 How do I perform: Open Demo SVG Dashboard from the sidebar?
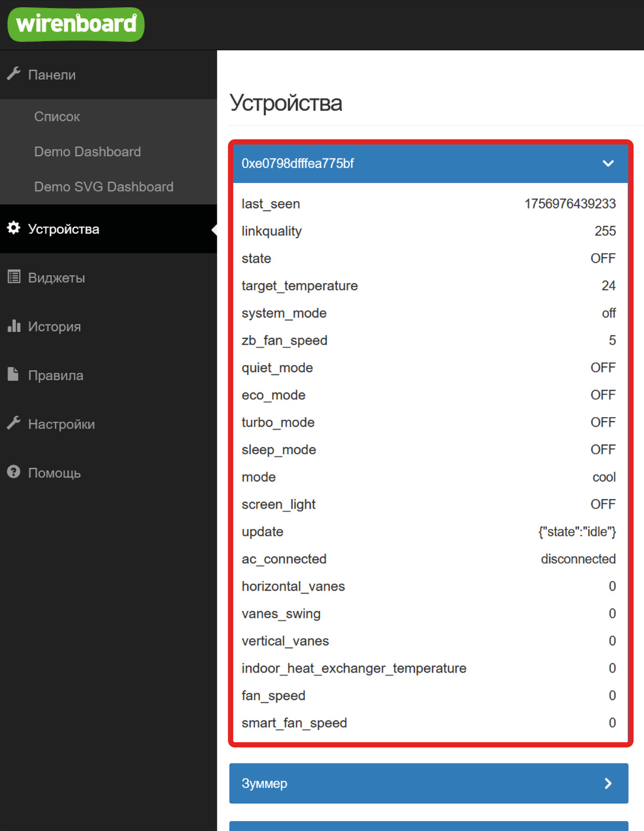click(104, 187)
